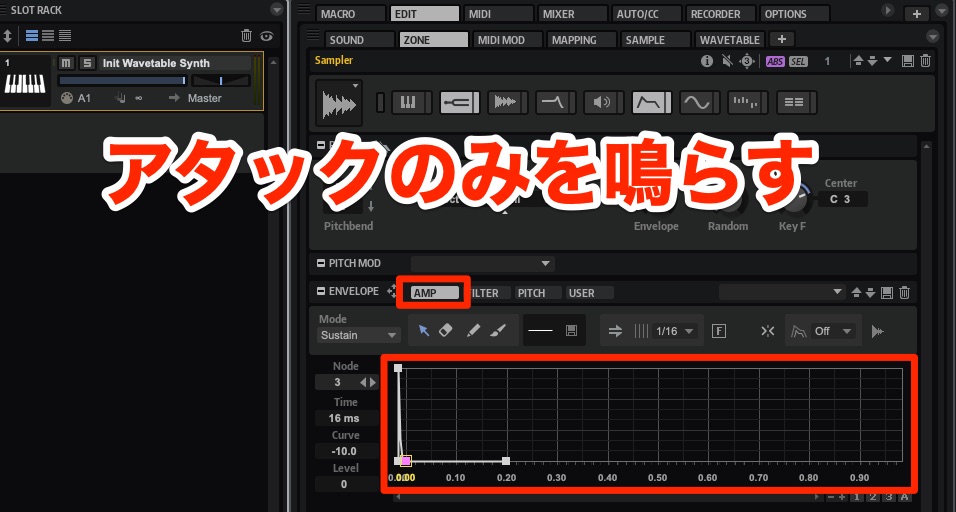The height and width of the screenshot is (512, 956).
Task: Open the Step Modulator section
Action: tap(747, 102)
